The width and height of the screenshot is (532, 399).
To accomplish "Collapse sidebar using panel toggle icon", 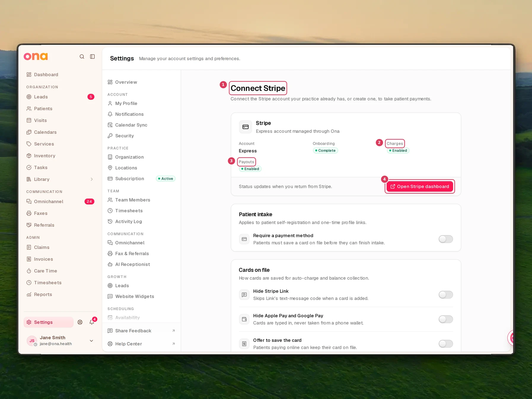I will (x=93, y=57).
